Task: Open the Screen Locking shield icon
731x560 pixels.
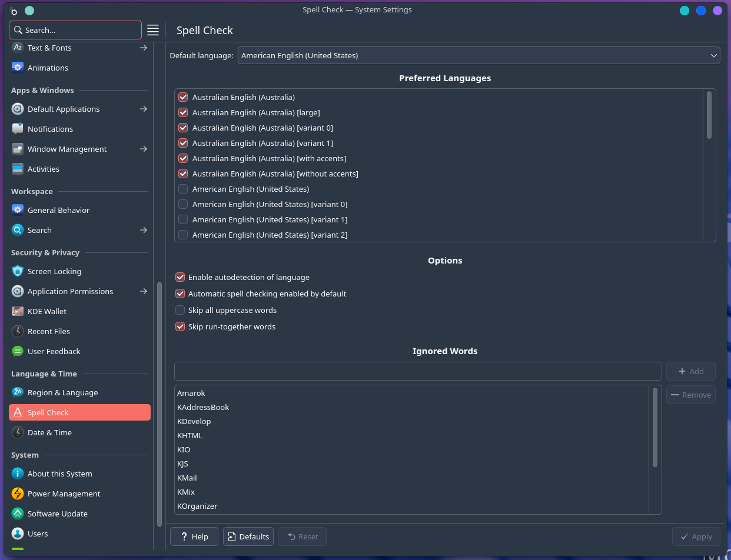Action: (18, 271)
